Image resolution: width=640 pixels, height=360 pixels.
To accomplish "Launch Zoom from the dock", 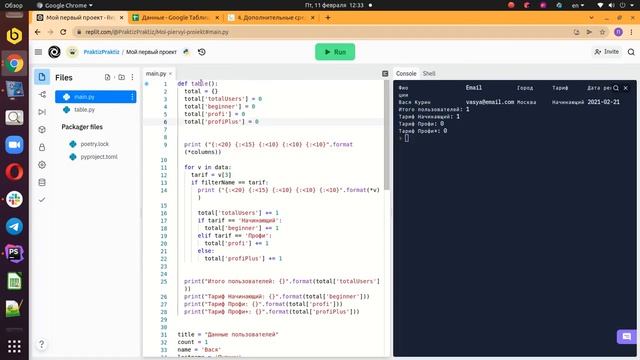I will 14,145.
